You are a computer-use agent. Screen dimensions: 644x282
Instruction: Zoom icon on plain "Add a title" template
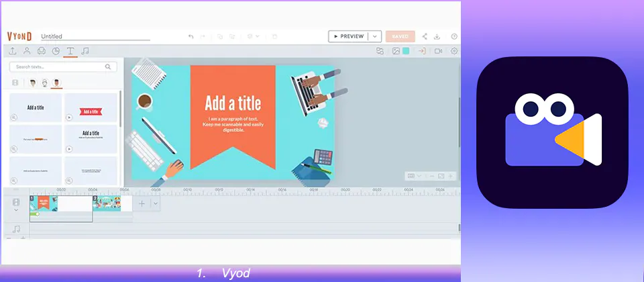pyautogui.click(x=14, y=117)
